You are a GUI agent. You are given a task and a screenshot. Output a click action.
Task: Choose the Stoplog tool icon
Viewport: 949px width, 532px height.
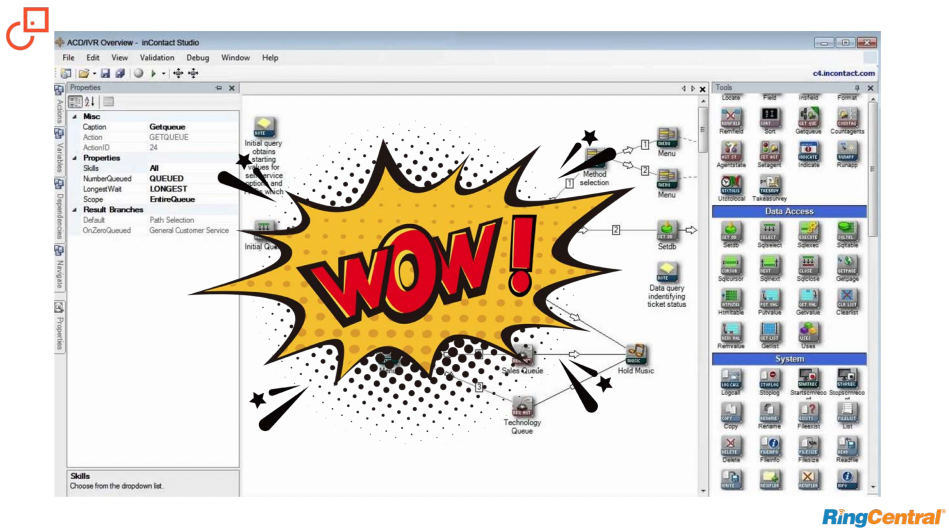(x=769, y=378)
